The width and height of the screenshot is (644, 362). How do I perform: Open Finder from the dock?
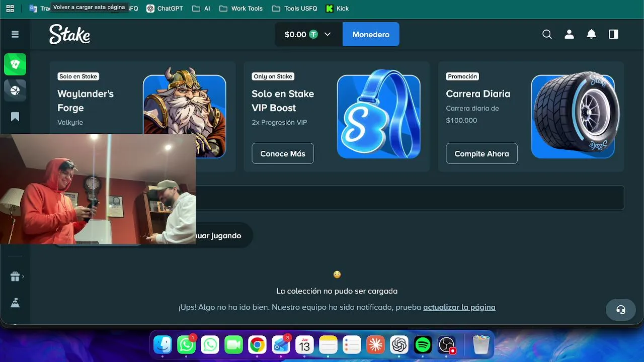(x=163, y=345)
